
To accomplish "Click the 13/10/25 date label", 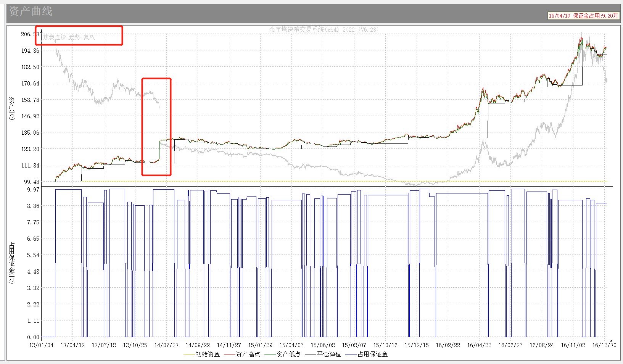I will tap(135, 345).
